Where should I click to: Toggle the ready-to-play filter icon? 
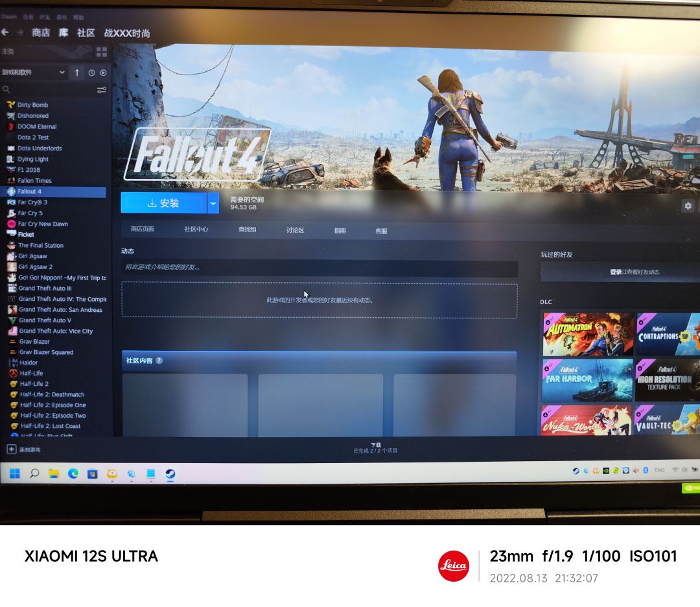[103, 73]
